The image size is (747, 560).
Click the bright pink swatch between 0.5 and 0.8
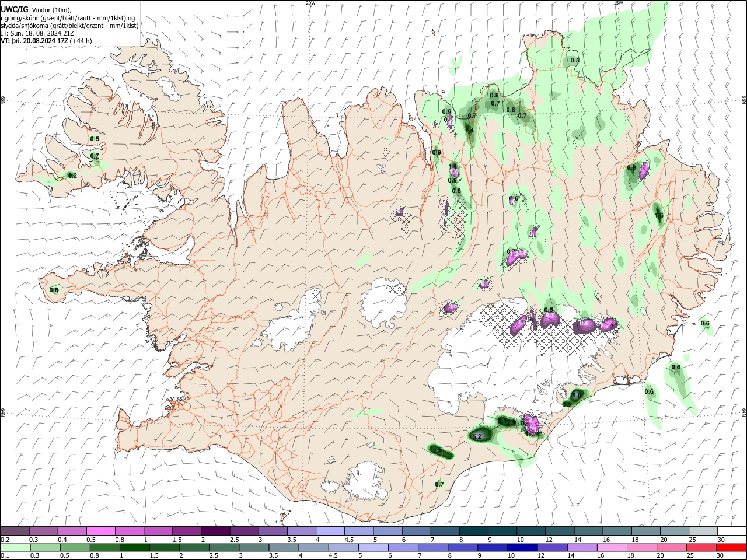[100, 531]
